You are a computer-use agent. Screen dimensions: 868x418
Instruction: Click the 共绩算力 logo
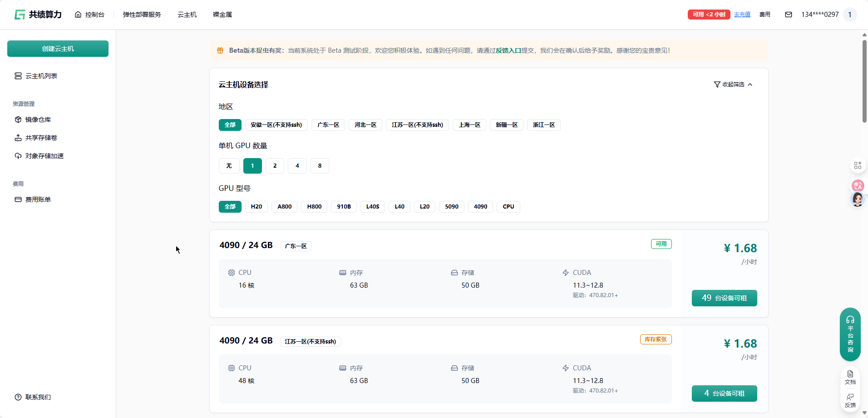tap(38, 15)
